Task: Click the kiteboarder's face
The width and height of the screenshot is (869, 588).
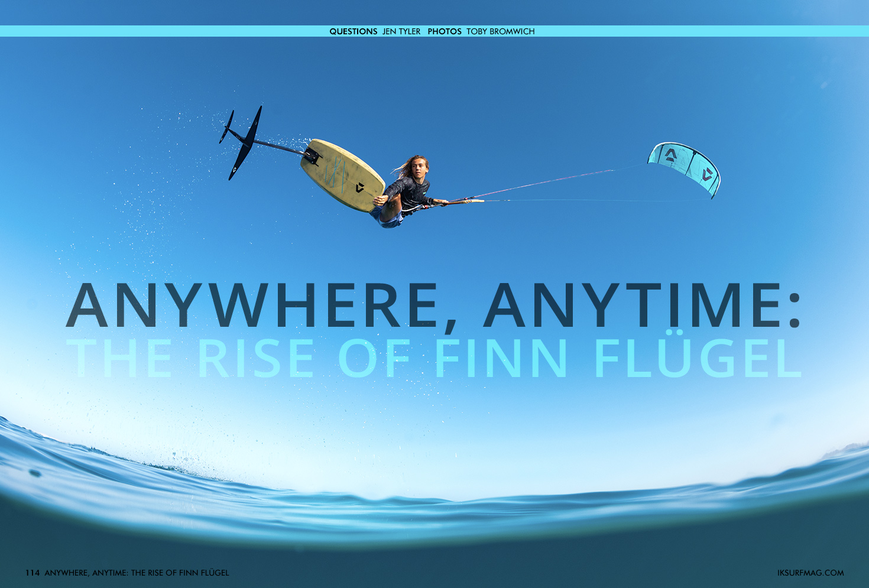Action: tap(419, 168)
